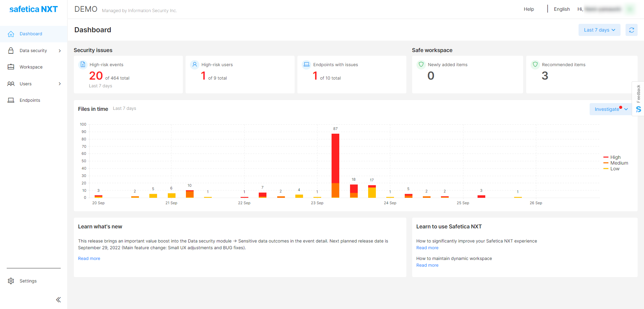Viewport: 644px width, 309px height.
Task: Click the Newly added items shield icon
Action: tap(421, 64)
